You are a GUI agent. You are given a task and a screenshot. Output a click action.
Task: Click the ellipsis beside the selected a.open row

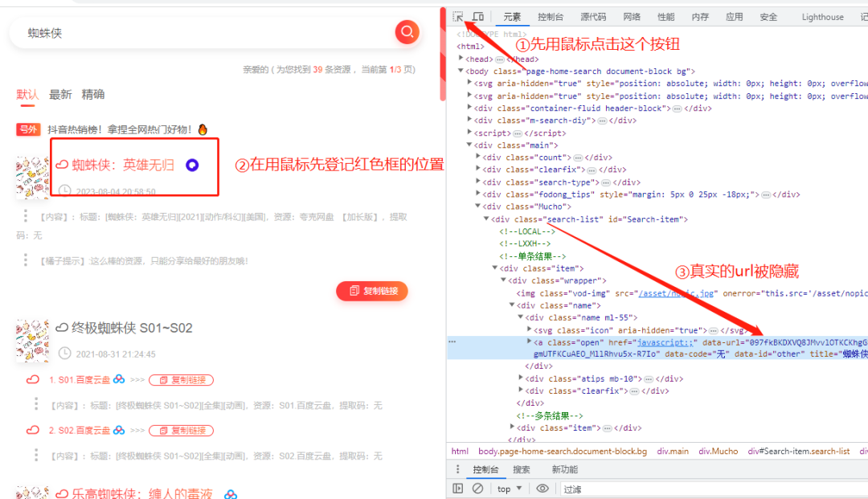pos(452,342)
